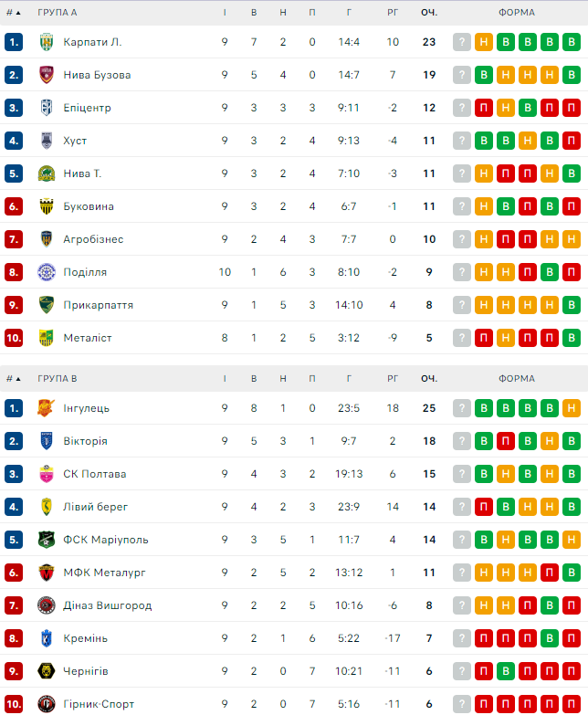
Task: Open the Діназ Вишгород team link
Action: pyautogui.click(x=108, y=605)
